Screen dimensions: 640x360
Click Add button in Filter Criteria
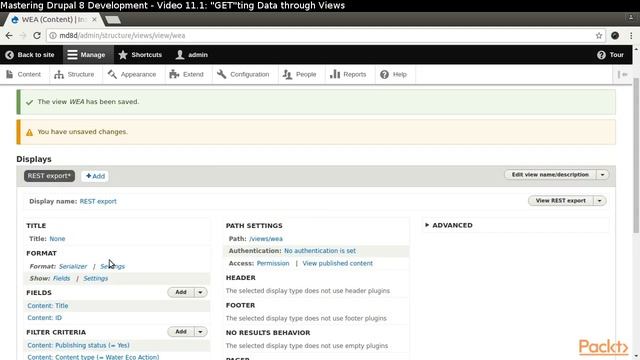click(181, 332)
